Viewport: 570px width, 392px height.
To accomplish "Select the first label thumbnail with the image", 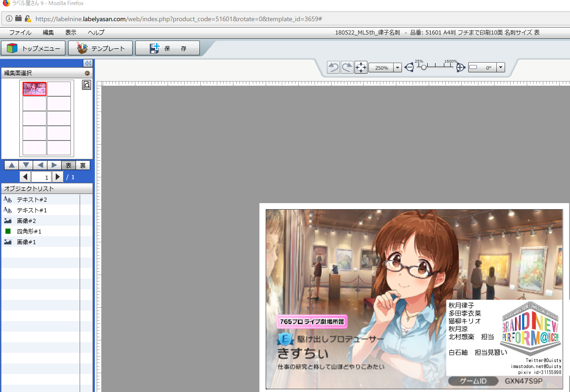I will point(35,89).
